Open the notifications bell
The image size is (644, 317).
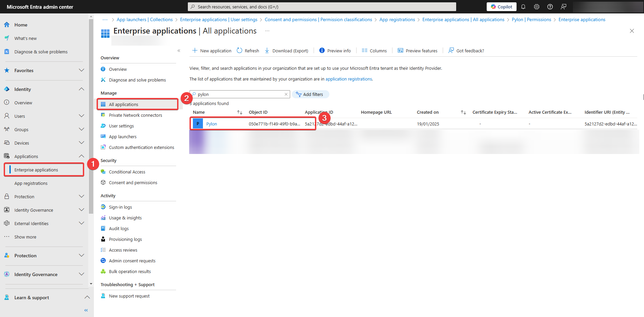coord(523,6)
